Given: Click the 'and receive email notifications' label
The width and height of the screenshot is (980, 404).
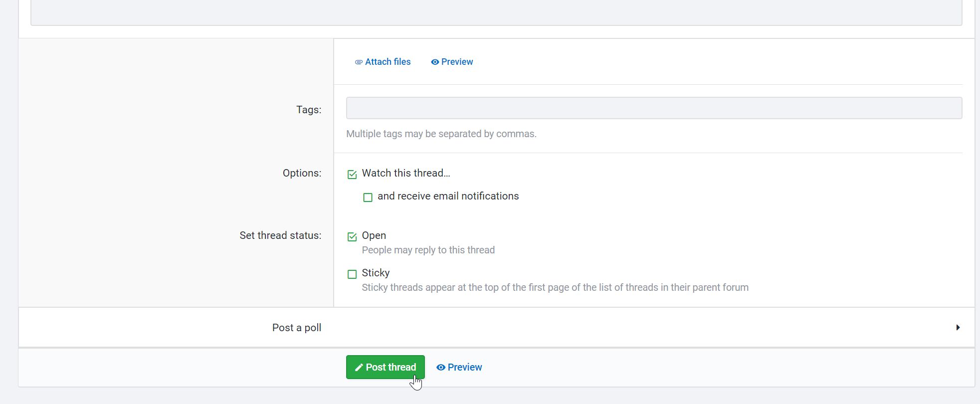Looking at the screenshot, I should coord(448,196).
